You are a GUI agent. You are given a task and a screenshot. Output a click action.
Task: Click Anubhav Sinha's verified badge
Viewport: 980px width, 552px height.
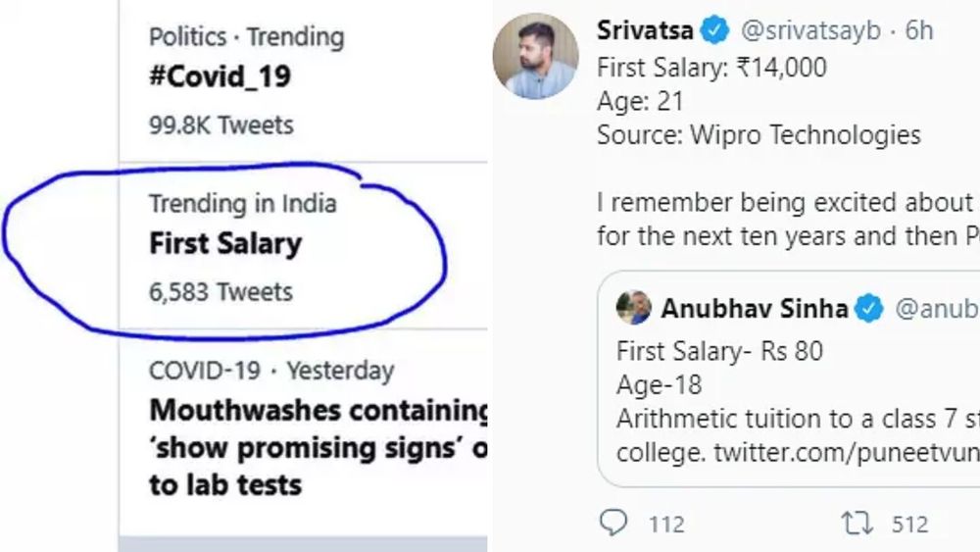(869, 309)
